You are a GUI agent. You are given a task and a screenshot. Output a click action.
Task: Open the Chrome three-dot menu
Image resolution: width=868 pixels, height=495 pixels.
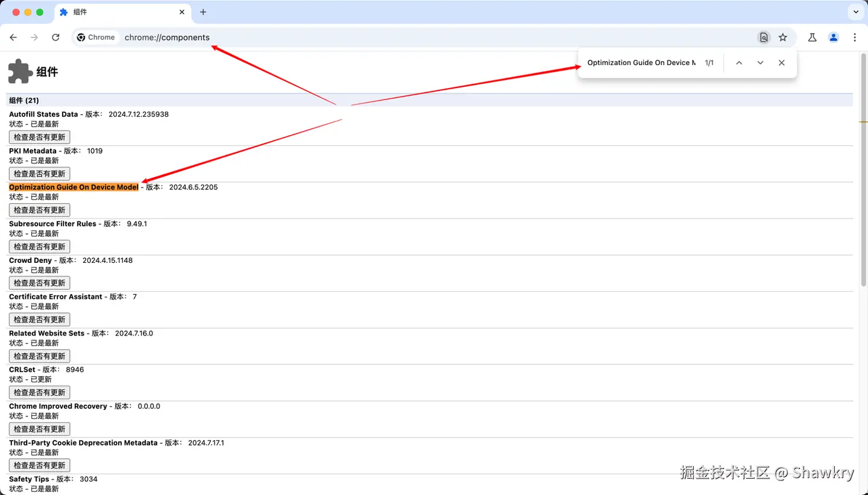[855, 37]
